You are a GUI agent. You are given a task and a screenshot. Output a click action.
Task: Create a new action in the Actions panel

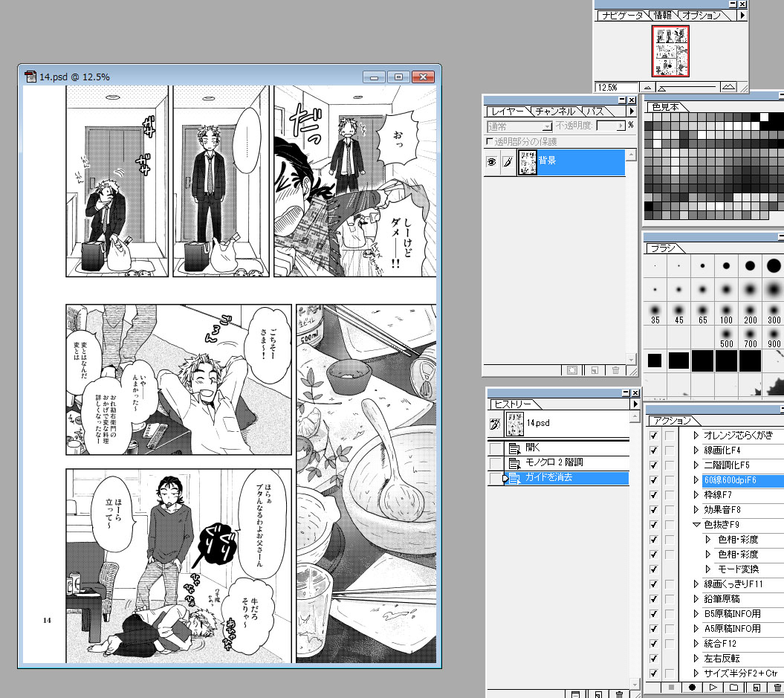coord(757,688)
